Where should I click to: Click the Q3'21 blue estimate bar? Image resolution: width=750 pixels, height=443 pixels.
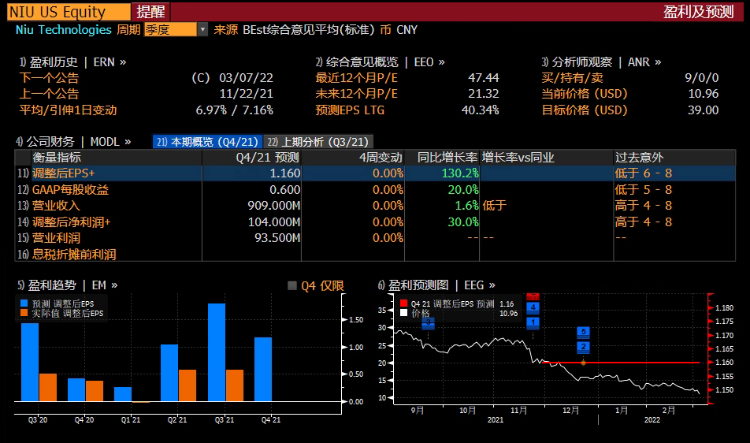[x=217, y=352]
